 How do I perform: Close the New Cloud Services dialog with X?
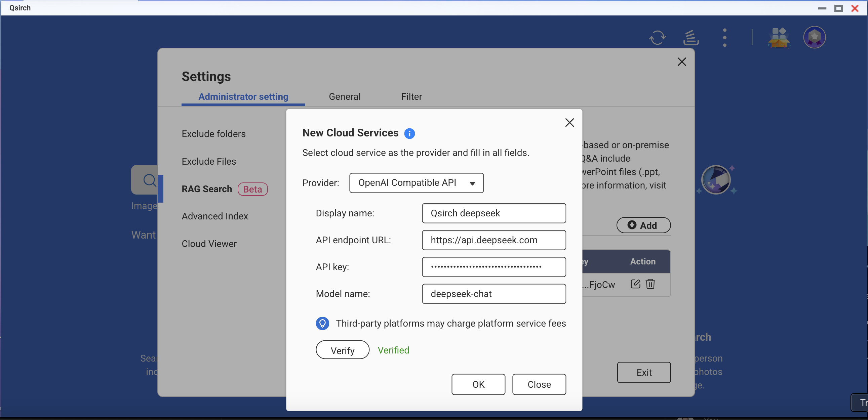(569, 123)
